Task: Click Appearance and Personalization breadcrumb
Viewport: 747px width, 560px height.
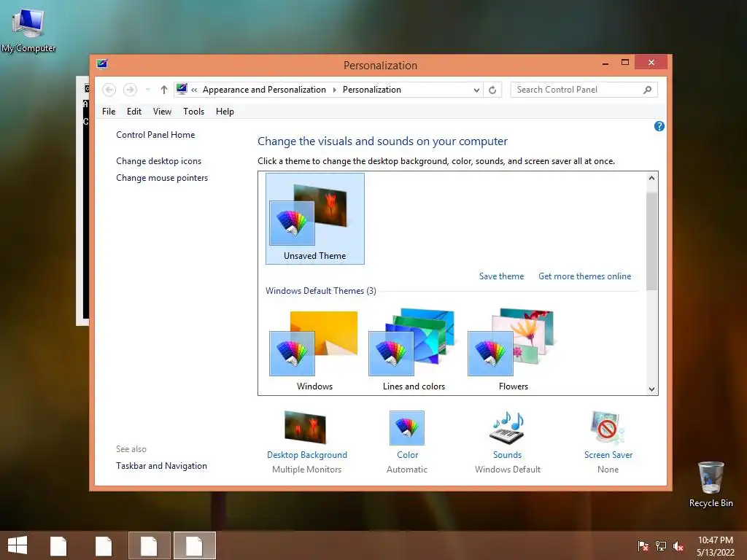Action: [x=264, y=90]
